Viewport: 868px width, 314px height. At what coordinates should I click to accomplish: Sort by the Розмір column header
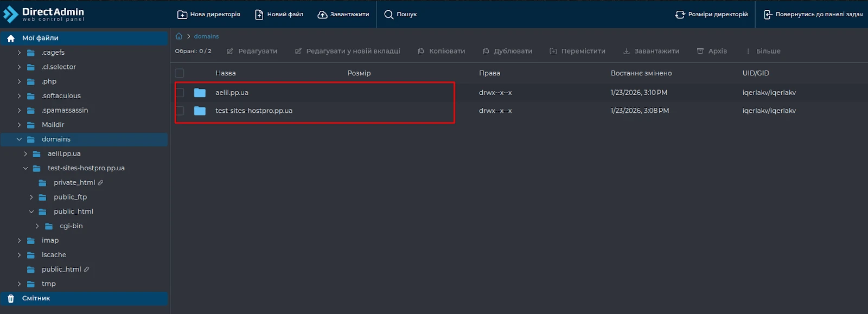(359, 73)
